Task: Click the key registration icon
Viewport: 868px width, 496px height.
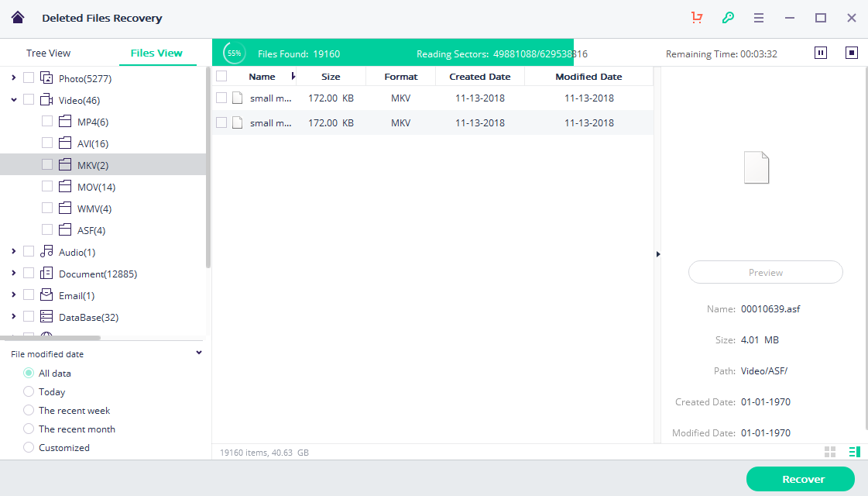Action: point(727,18)
